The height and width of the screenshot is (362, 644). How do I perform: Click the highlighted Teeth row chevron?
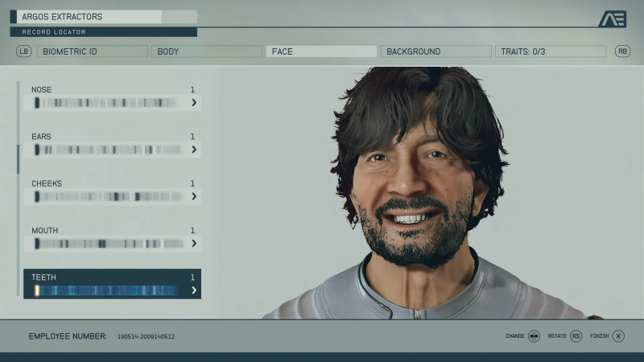click(194, 290)
